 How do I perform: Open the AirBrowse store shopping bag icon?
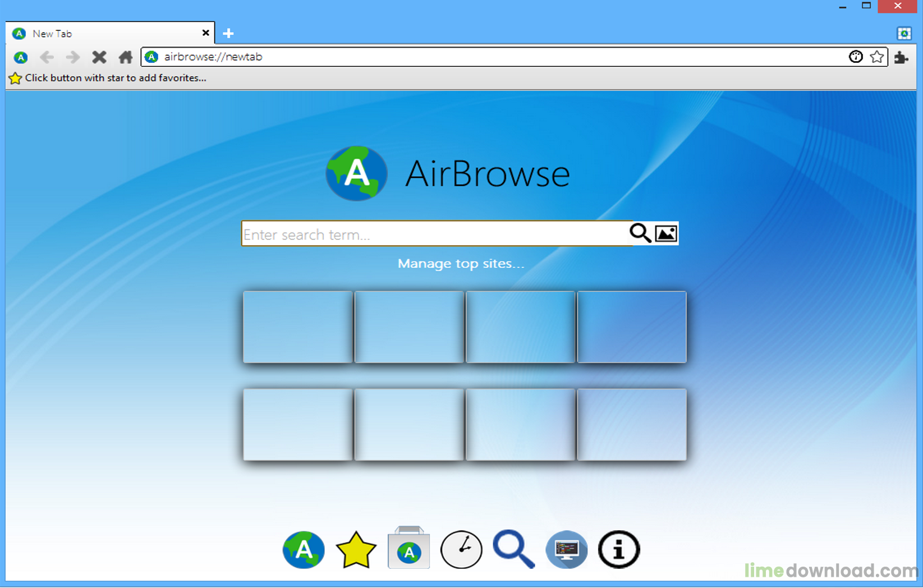(x=408, y=549)
